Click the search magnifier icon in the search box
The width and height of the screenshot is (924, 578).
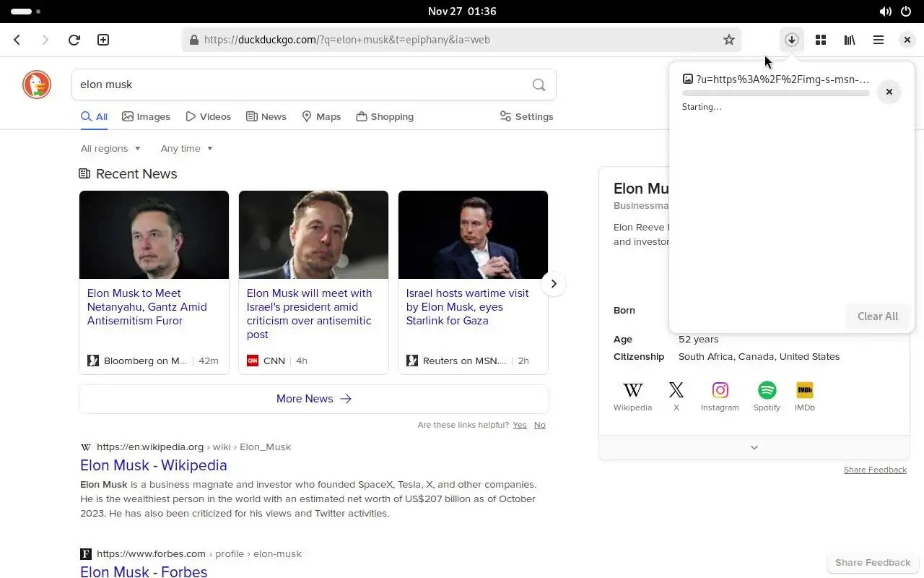[539, 85]
